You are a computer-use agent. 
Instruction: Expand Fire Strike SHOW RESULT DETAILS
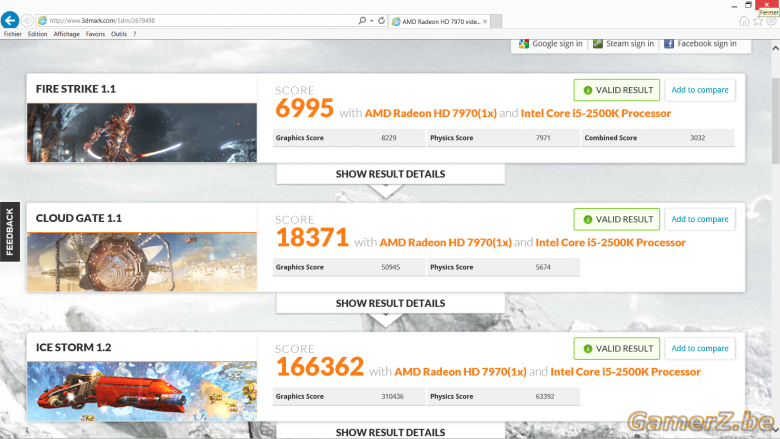coord(390,174)
